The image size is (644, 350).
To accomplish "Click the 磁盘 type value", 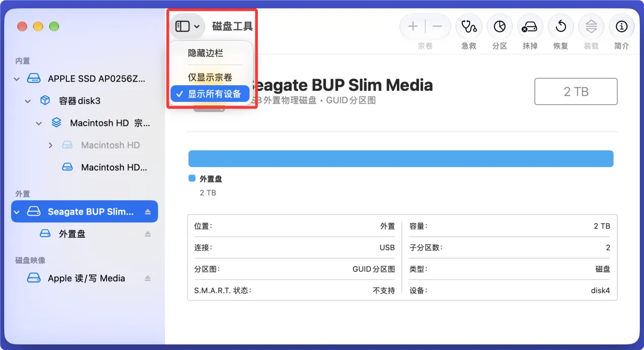I will click(603, 269).
